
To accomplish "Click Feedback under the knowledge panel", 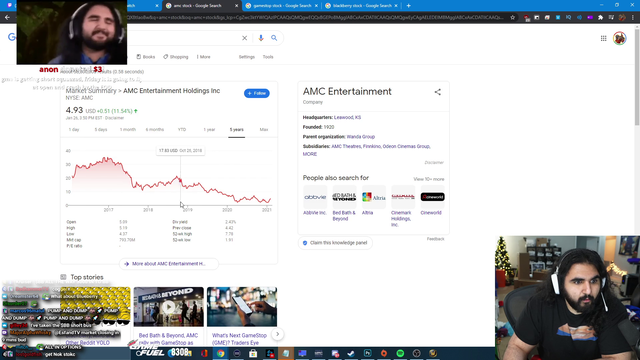I will coord(436,239).
